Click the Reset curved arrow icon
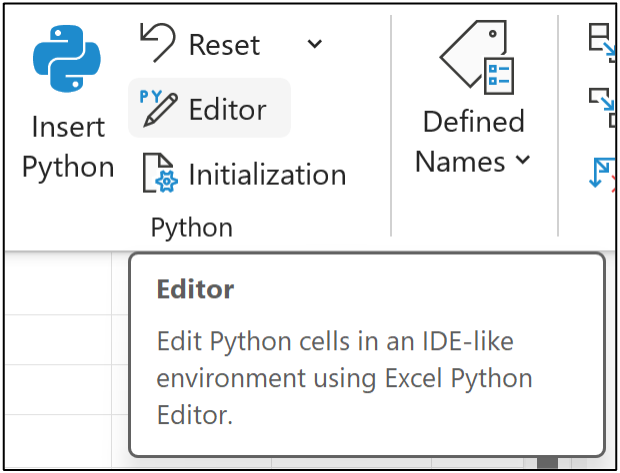Viewport: 620px width, 473px height. (x=157, y=42)
